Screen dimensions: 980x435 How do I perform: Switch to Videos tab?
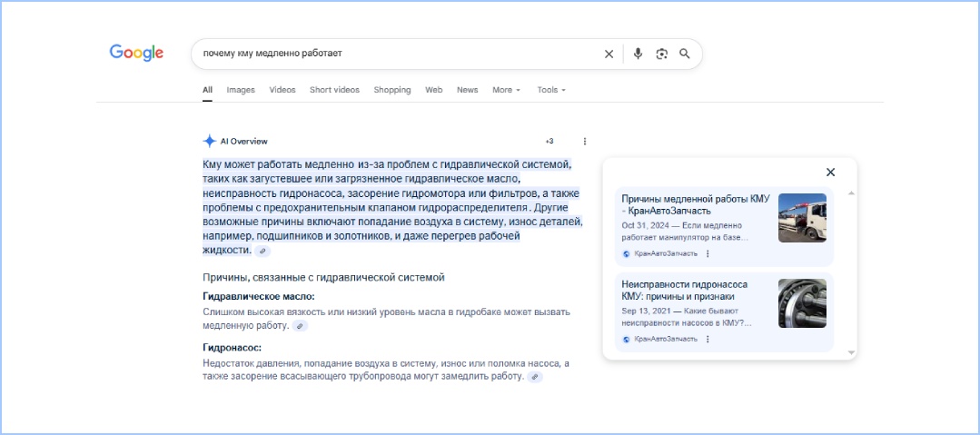click(x=282, y=90)
